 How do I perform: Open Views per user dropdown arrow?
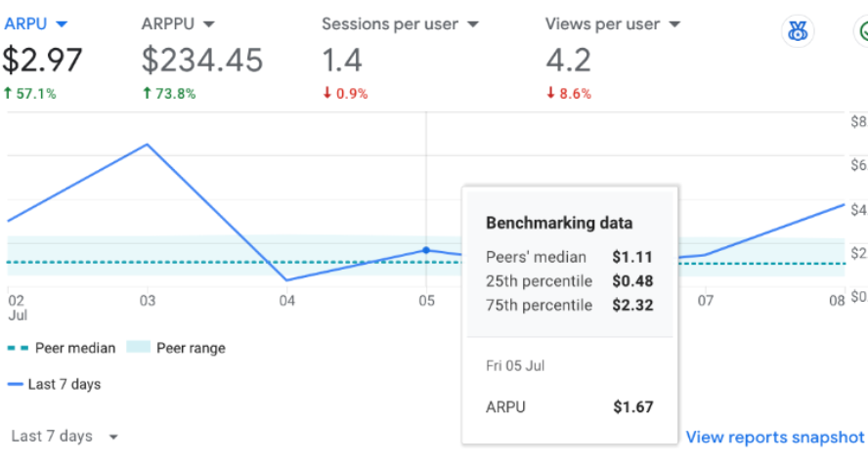tap(673, 24)
